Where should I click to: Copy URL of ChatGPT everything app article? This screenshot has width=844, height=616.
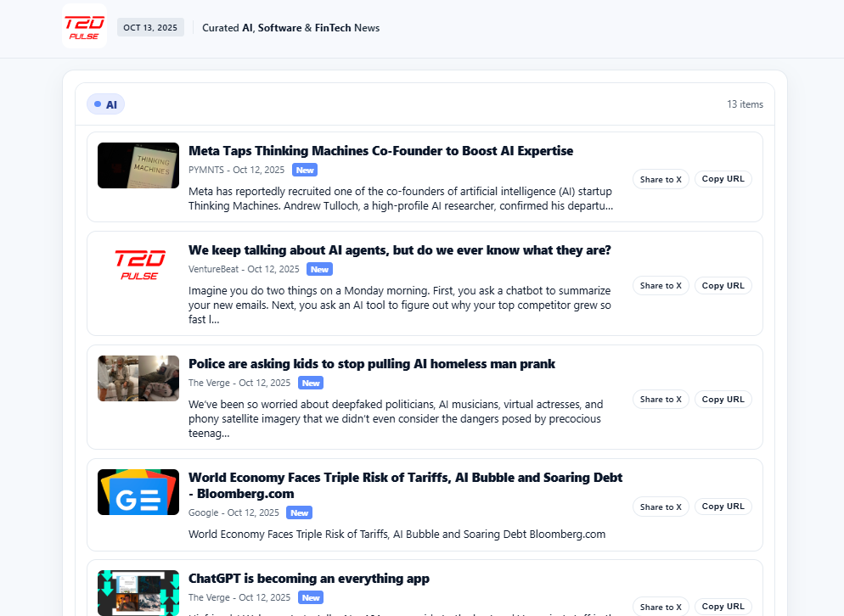pyautogui.click(x=723, y=607)
